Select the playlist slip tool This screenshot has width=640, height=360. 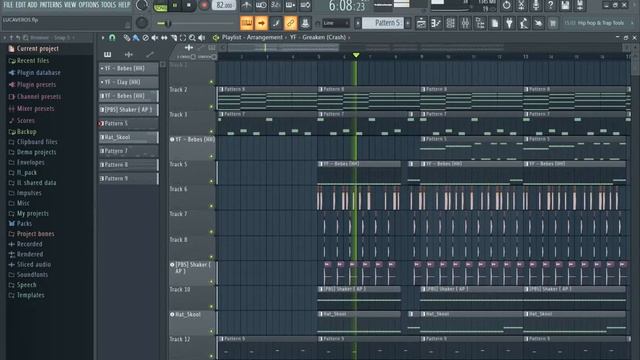(164, 38)
